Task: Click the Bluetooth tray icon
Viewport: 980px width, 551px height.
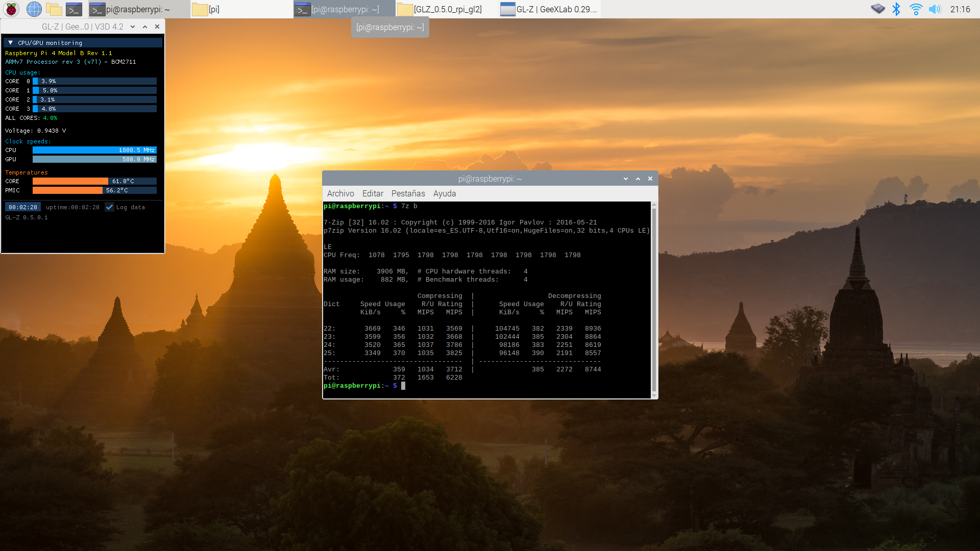Action: pos(896,9)
